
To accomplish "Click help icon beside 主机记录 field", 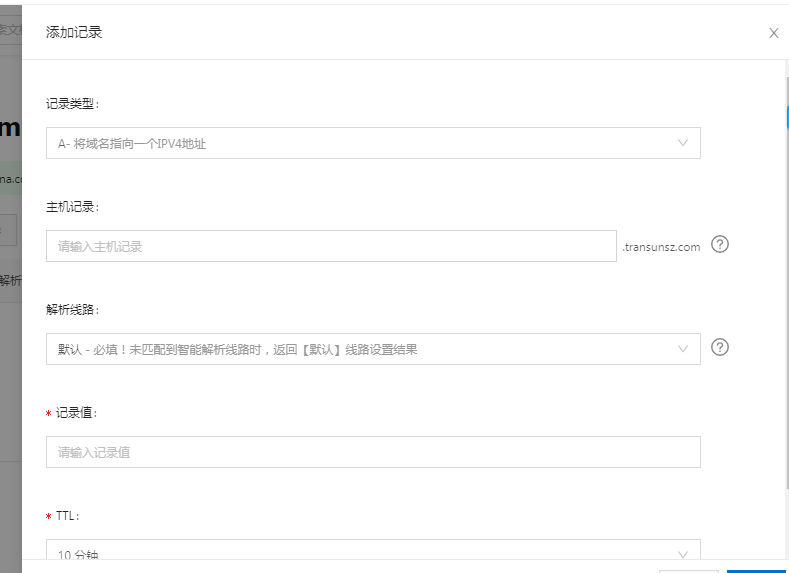I will [x=719, y=245].
